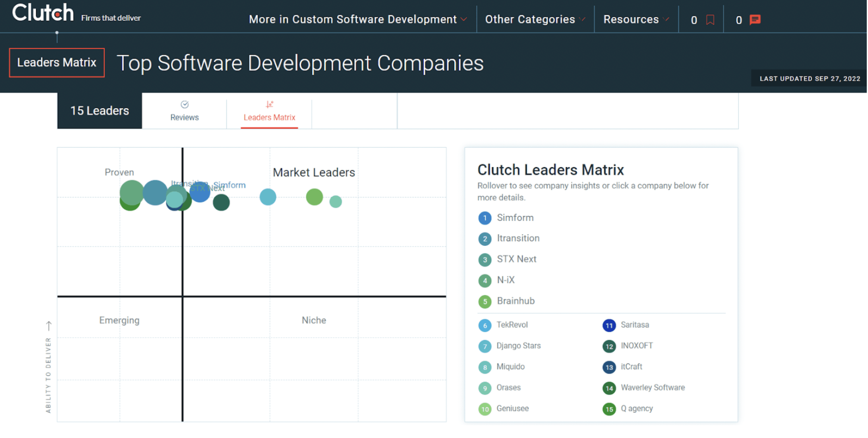This screenshot has width=868, height=438.
Task: Select the number 14 Waverley Software badge
Action: (x=609, y=388)
